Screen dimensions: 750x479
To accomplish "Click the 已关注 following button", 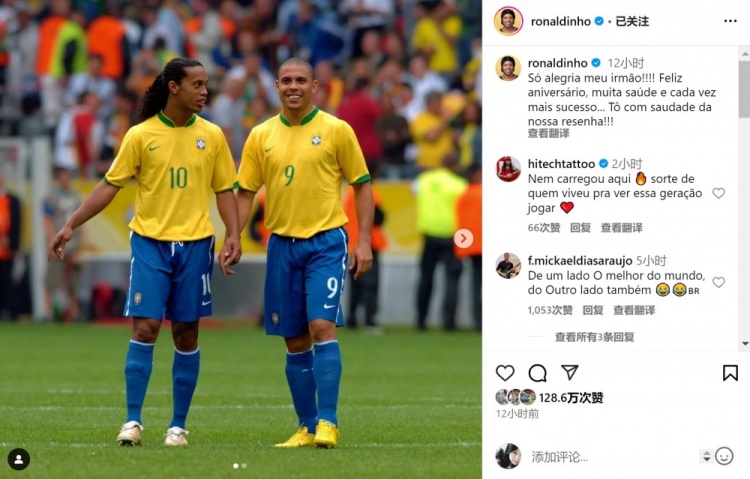I will 632,21.
